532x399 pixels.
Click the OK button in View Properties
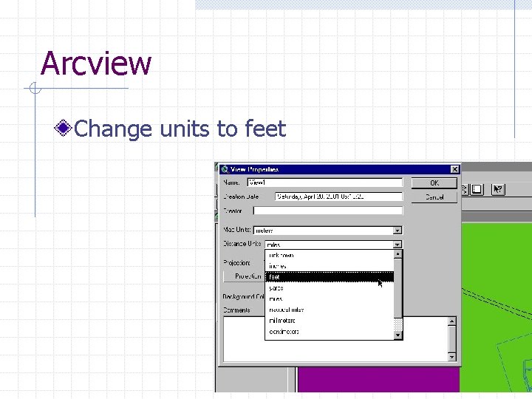click(x=434, y=183)
